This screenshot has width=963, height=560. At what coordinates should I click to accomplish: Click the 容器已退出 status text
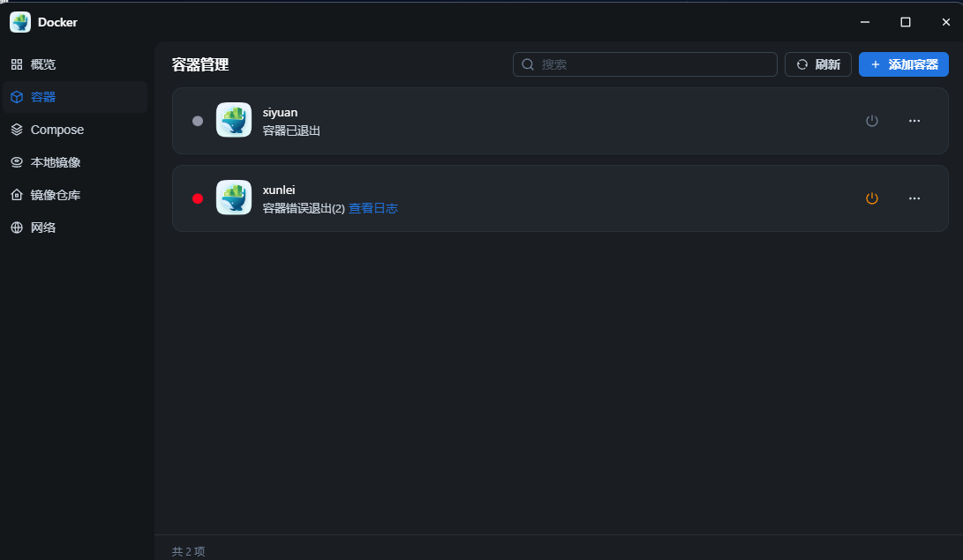pyautogui.click(x=291, y=131)
